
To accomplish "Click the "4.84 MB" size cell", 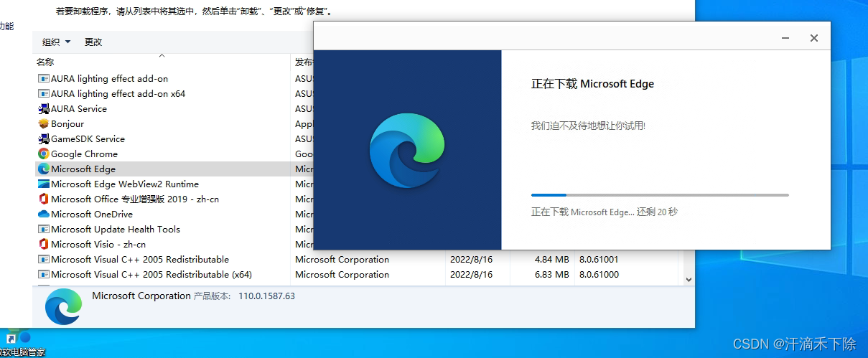I will coord(553,260).
